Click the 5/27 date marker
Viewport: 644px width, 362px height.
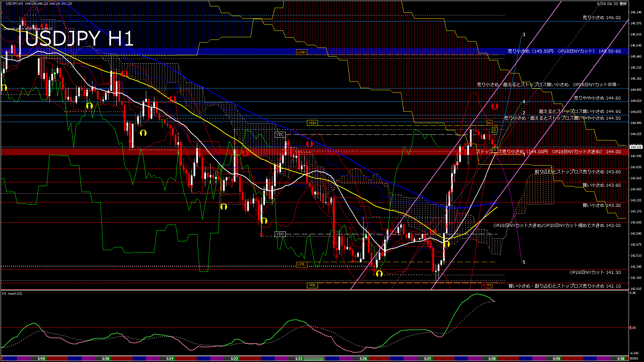coord(428,359)
